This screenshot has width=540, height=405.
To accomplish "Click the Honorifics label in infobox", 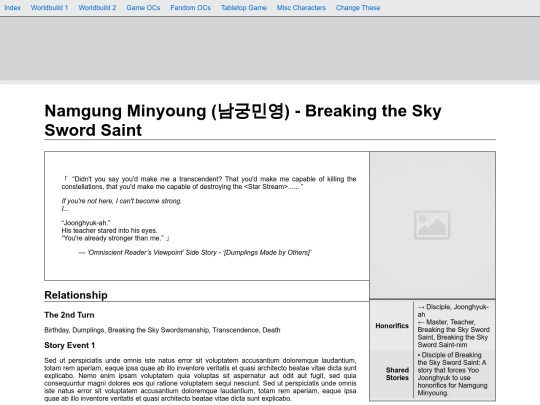I will [x=392, y=326].
